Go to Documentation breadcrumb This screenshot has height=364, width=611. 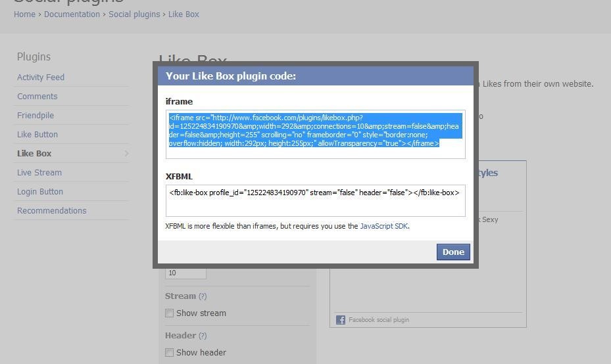point(72,14)
